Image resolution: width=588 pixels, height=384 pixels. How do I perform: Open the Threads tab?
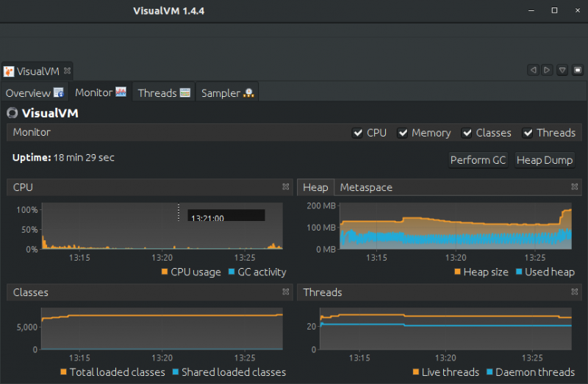[164, 93]
